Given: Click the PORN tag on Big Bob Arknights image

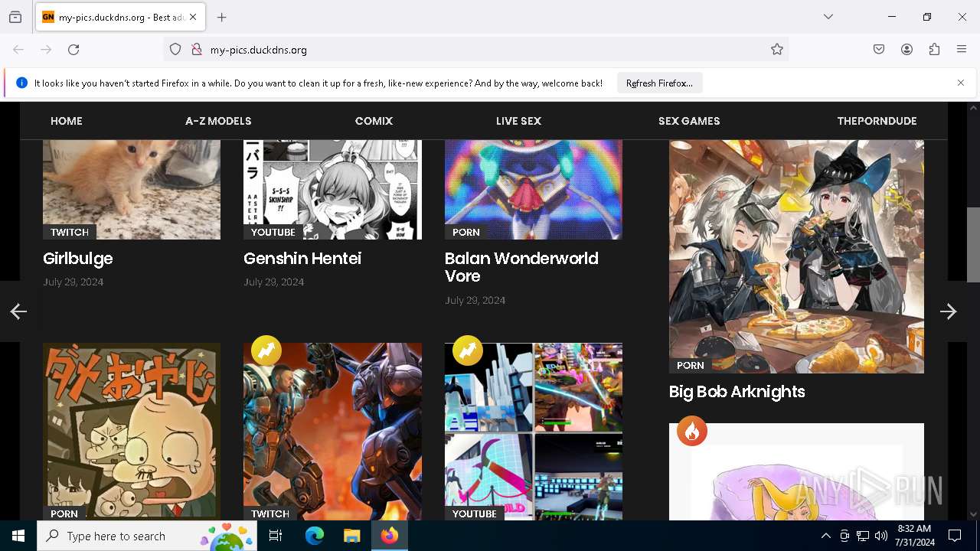Looking at the screenshot, I should tap(690, 366).
